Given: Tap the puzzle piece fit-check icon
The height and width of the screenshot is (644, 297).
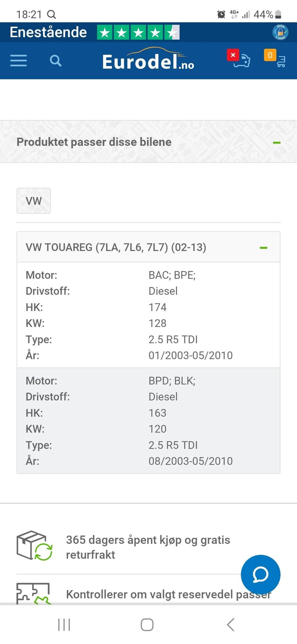Looking at the screenshot, I should click(33, 593).
